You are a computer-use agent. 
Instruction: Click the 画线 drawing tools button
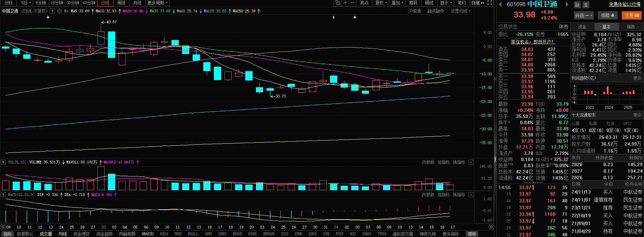tap(429, 3)
